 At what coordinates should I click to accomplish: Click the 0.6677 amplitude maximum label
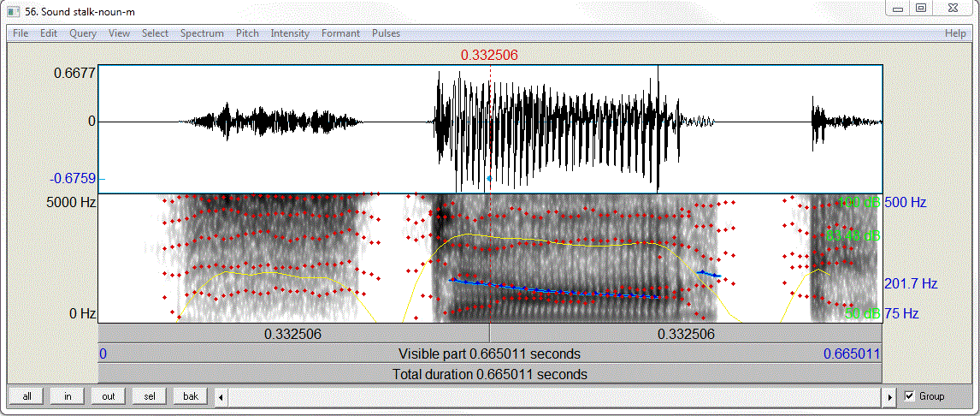[74, 73]
